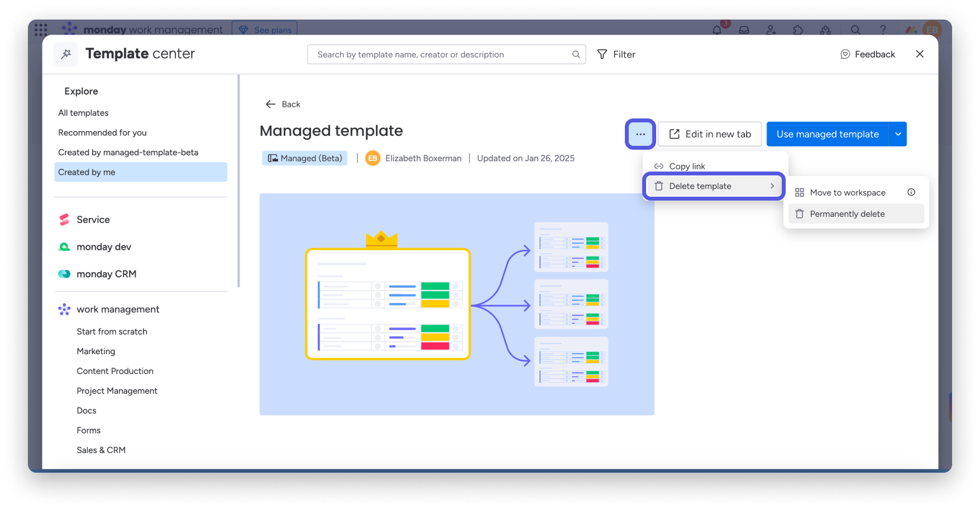Click the marketplace icon beside search
980x509 pixels.
click(826, 30)
